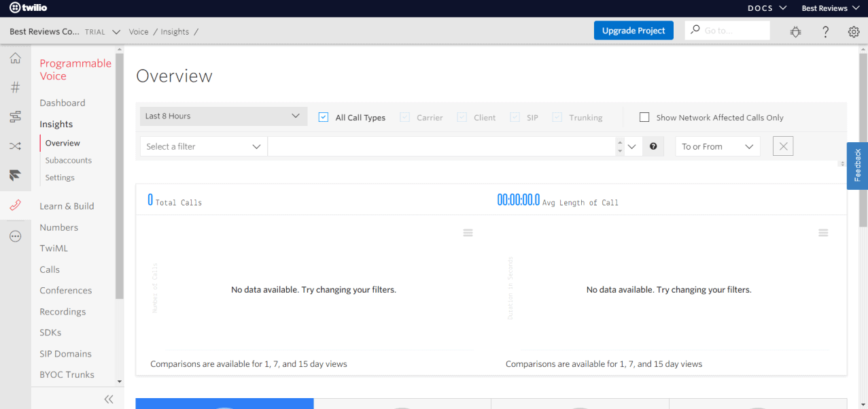The width and height of the screenshot is (868, 409).
Task: Open the Console home icon in sidebar
Action: (15, 58)
